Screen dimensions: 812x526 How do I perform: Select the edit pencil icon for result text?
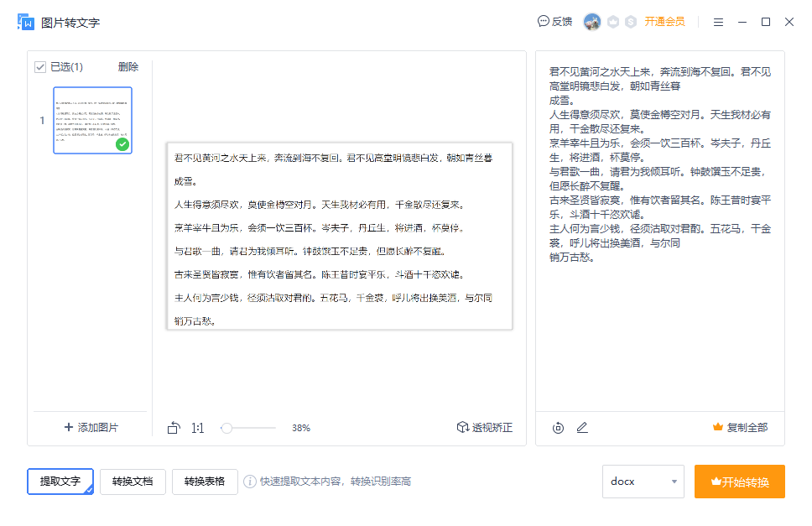[582, 428]
